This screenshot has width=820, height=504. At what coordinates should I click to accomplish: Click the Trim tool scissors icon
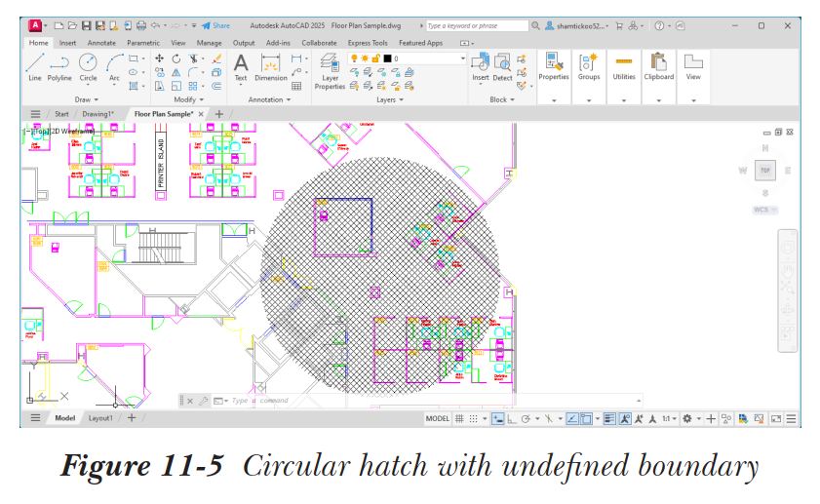coord(193,58)
